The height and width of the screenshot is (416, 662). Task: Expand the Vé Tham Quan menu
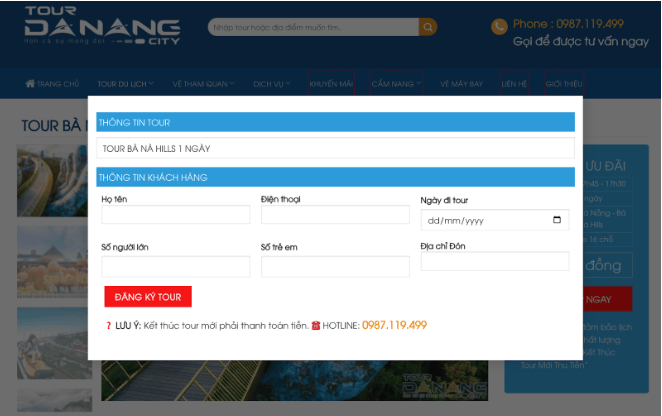[203, 84]
